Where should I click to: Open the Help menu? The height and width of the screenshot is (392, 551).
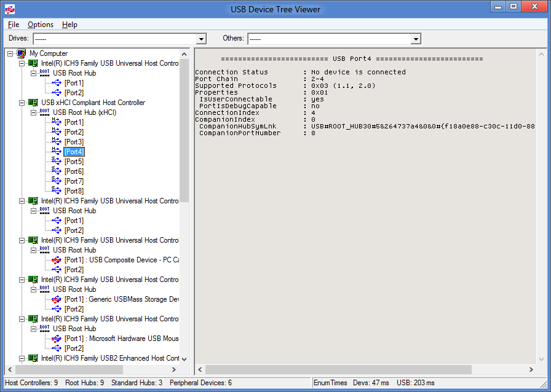[69, 25]
